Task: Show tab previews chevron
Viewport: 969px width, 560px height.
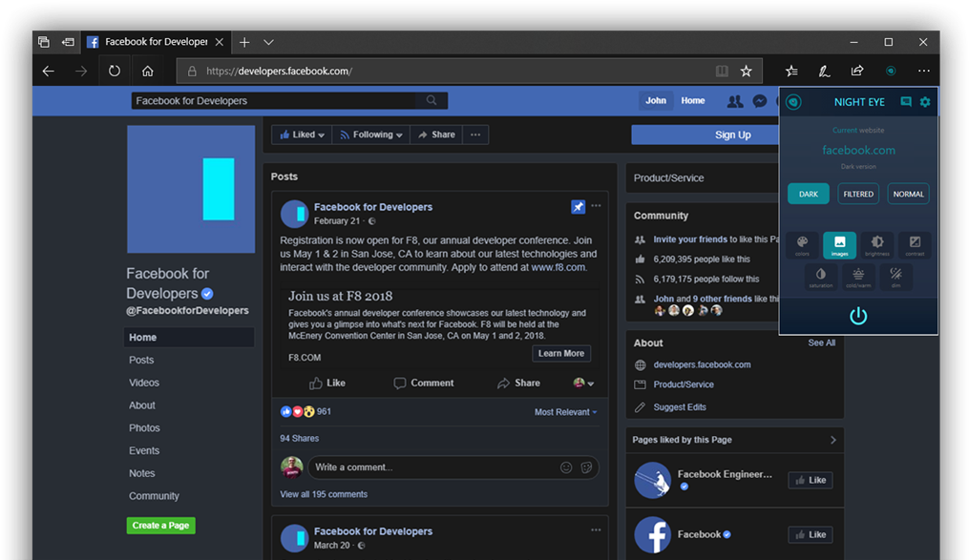Action: (x=268, y=42)
